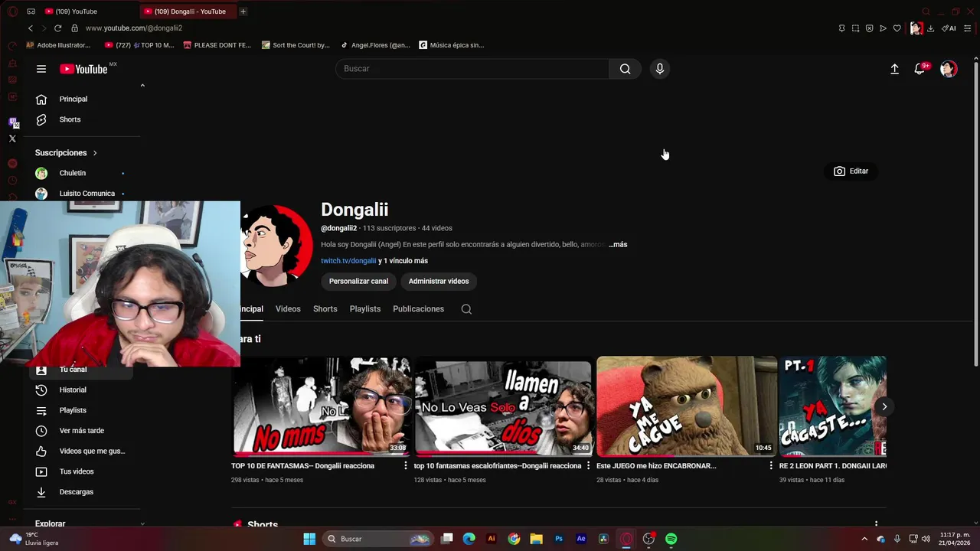The width and height of the screenshot is (980, 551).
Task: Open Spotify player in Opera sidebar
Action: 12,164
